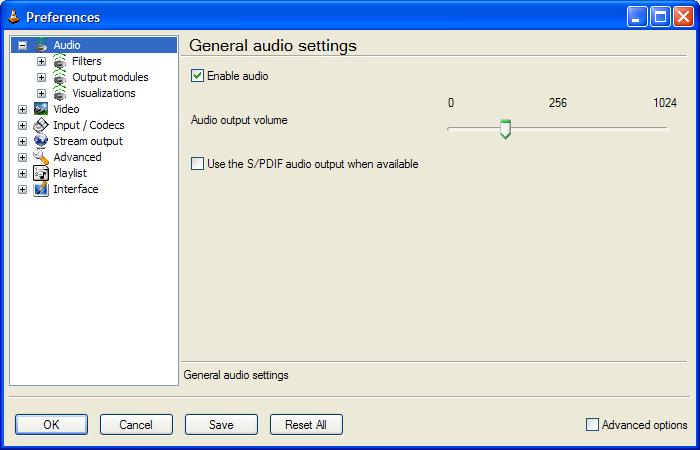
Task: Enable S/PDIF audio output checkbox
Action: [197, 163]
